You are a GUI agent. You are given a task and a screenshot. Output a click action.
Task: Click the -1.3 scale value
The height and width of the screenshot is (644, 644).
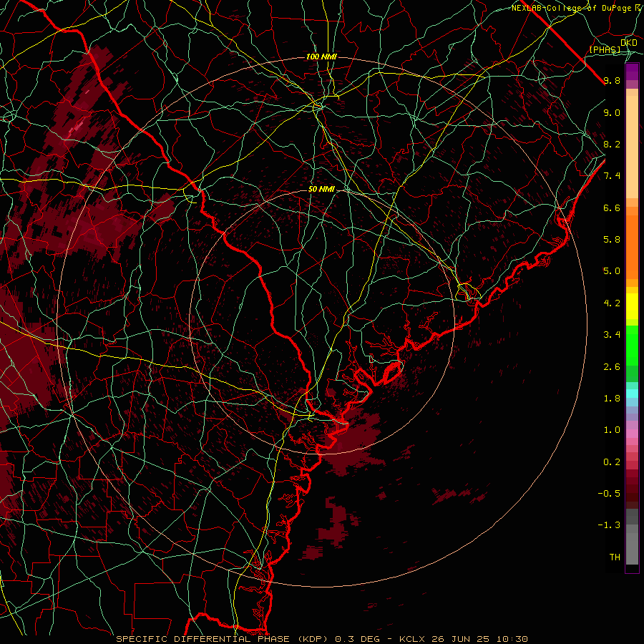click(x=609, y=525)
